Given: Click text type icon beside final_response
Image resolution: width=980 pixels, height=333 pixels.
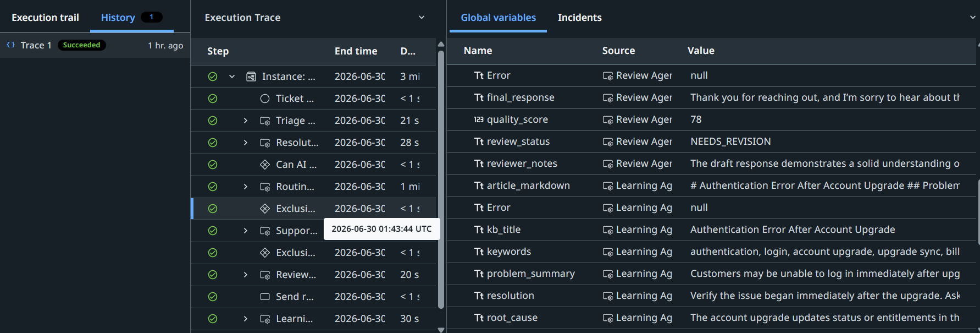Looking at the screenshot, I should tap(479, 97).
